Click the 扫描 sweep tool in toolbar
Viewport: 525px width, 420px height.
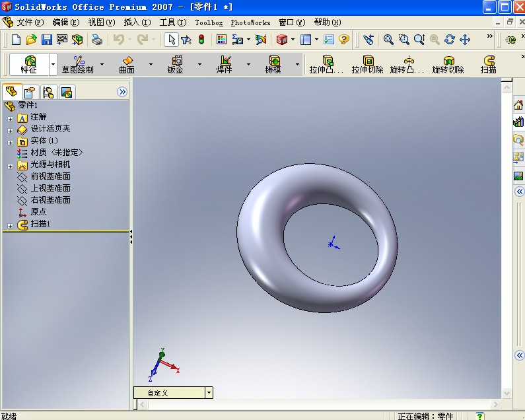point(489,64)
